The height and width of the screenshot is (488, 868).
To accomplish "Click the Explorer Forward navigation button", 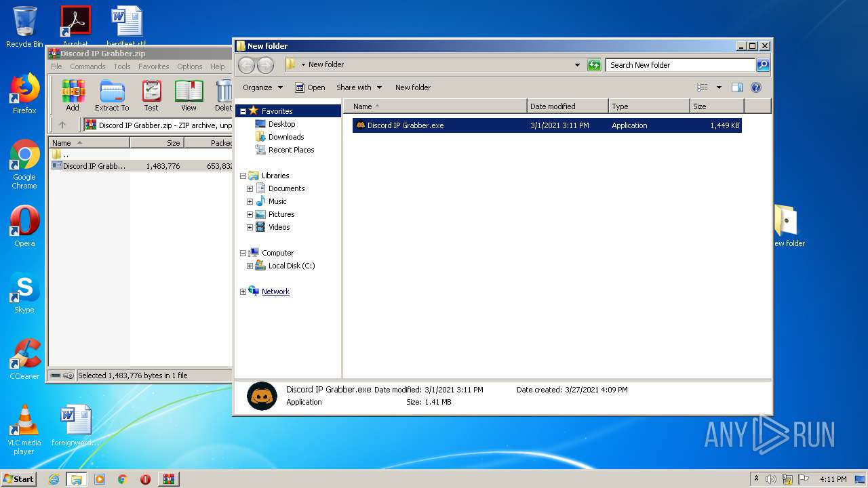I will tap(265, 65).
